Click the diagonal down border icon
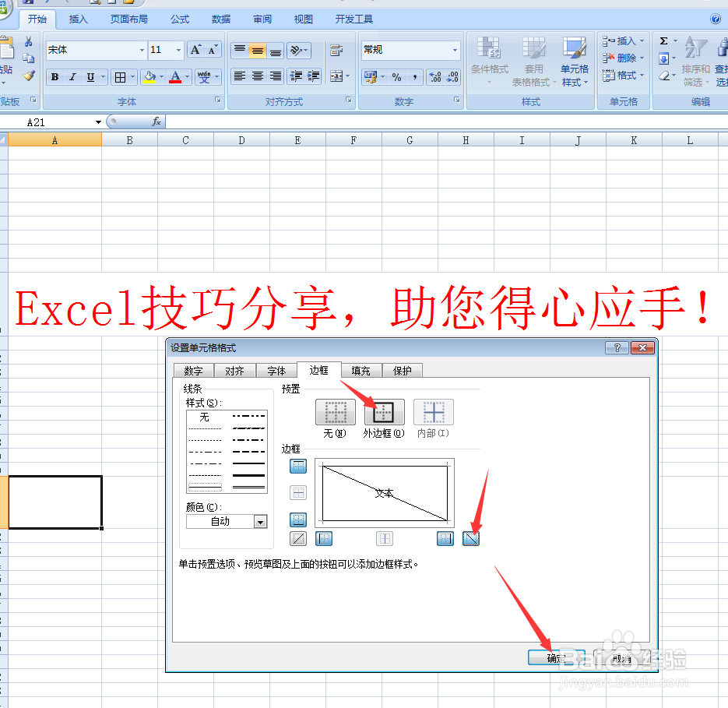 pos(471,538)
